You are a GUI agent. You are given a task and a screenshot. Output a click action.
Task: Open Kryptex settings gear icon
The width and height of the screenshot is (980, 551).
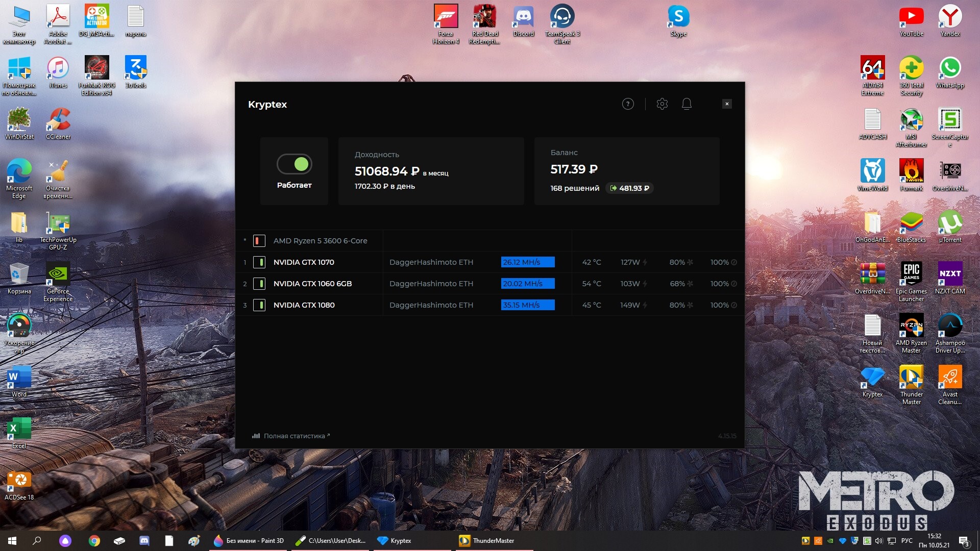pos(662,104)
